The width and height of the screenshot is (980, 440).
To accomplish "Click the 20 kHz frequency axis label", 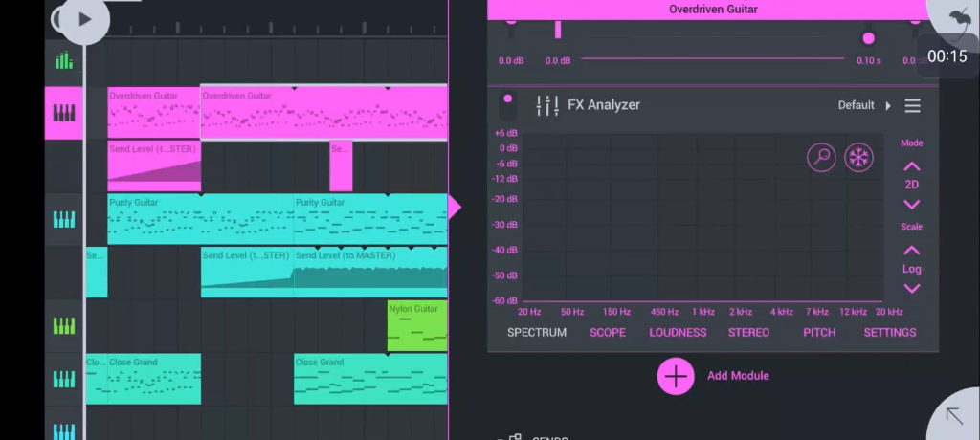I will tap(889, 312).
